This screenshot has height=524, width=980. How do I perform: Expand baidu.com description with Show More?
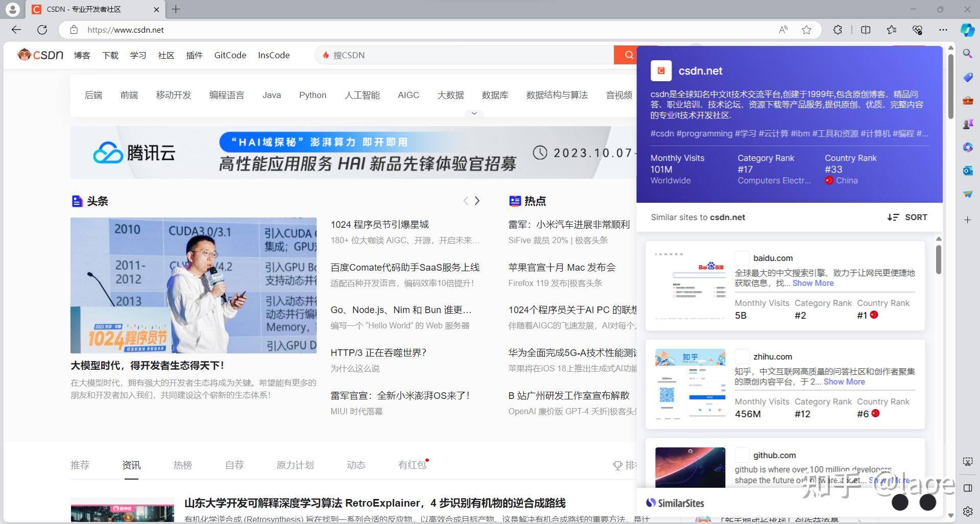click(813, 283)
